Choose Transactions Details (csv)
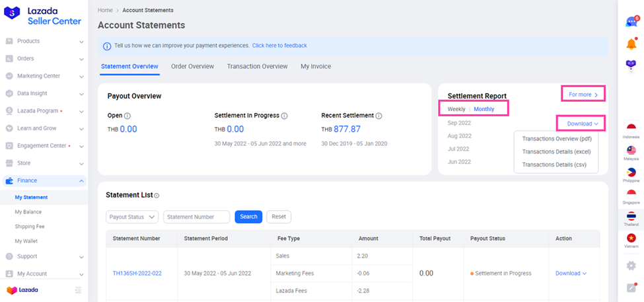 point(554,165)
